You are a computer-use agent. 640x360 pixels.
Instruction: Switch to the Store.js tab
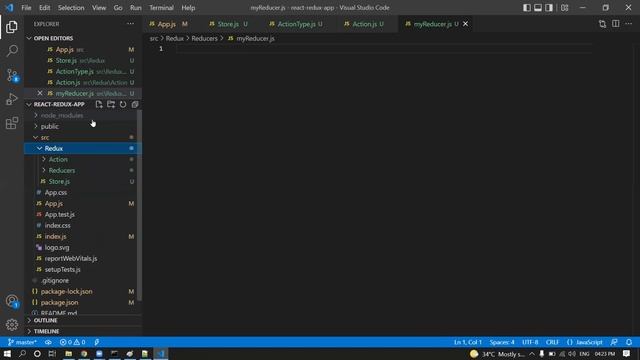(x=229, y=24)
